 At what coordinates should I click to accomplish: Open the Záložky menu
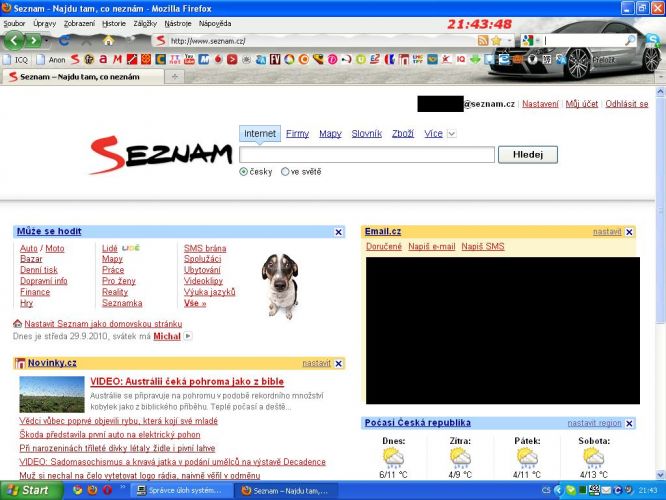coord(145,24)
